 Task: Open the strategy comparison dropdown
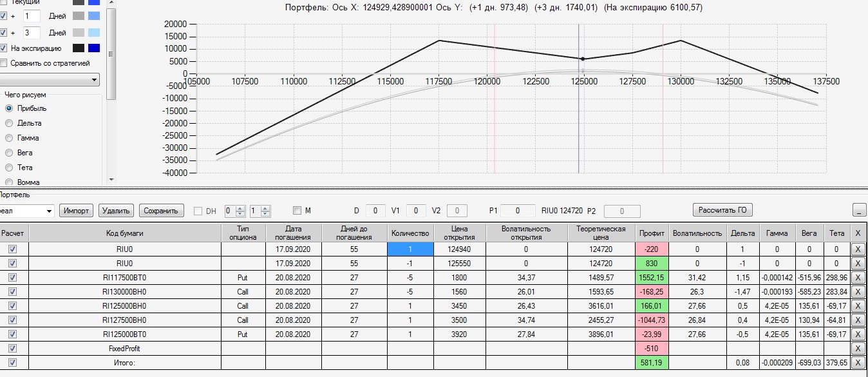click(95, 80)
